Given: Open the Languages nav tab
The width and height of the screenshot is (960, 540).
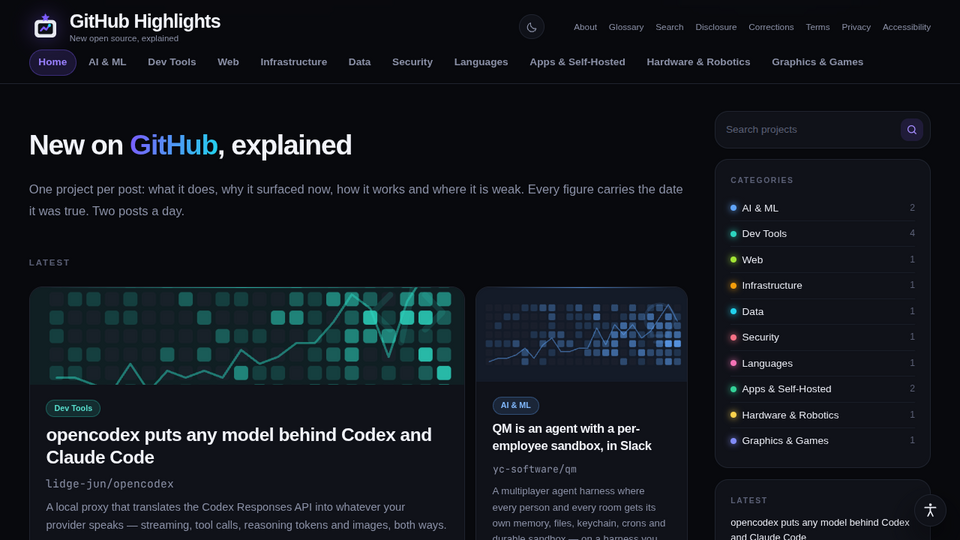Looking at the screenshot, I should (481, 62).
